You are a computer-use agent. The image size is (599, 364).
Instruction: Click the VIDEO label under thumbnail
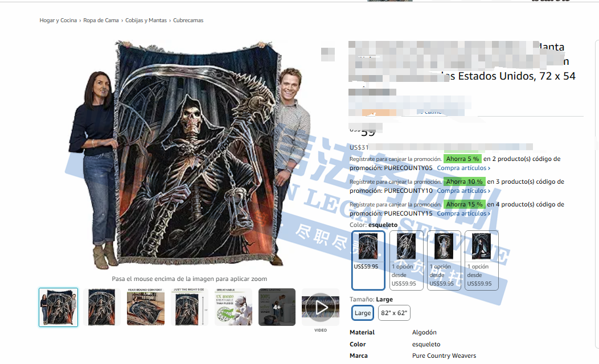pyautogui.click(x=321, y=330)
